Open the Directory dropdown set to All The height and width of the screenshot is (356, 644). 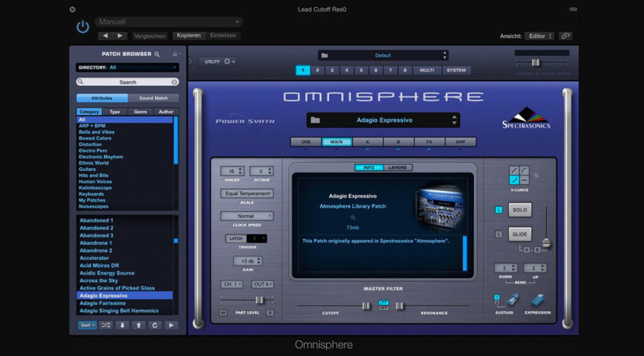[127, 67]
